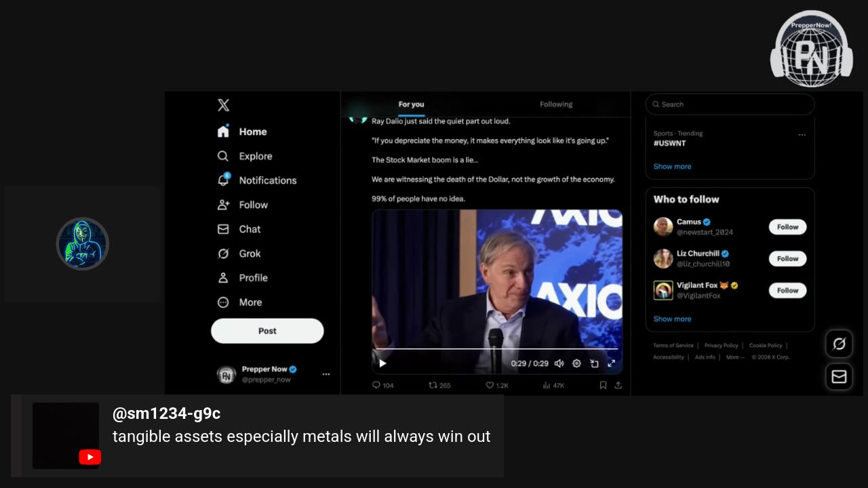Image resolution: width=868 pixels, height=488 pixels.
Task: Follow the Camus account
Action: tap(787, 227)
